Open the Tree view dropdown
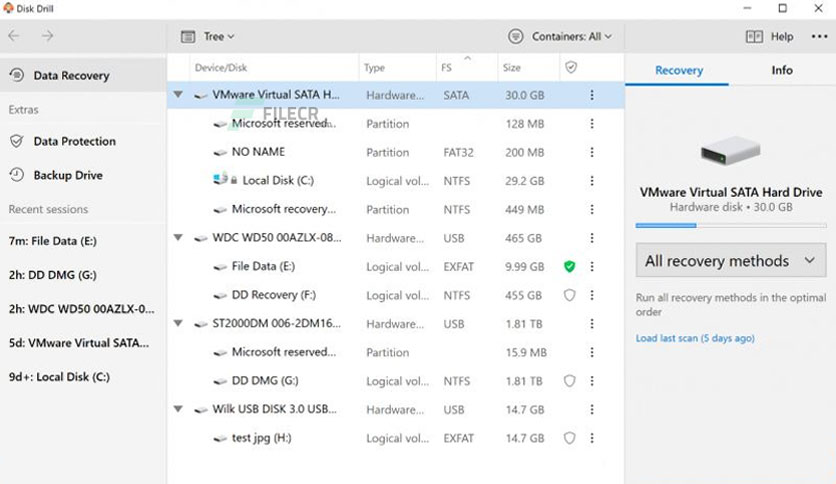This screenshot has width=836, height=484. (x=208, y=36)
